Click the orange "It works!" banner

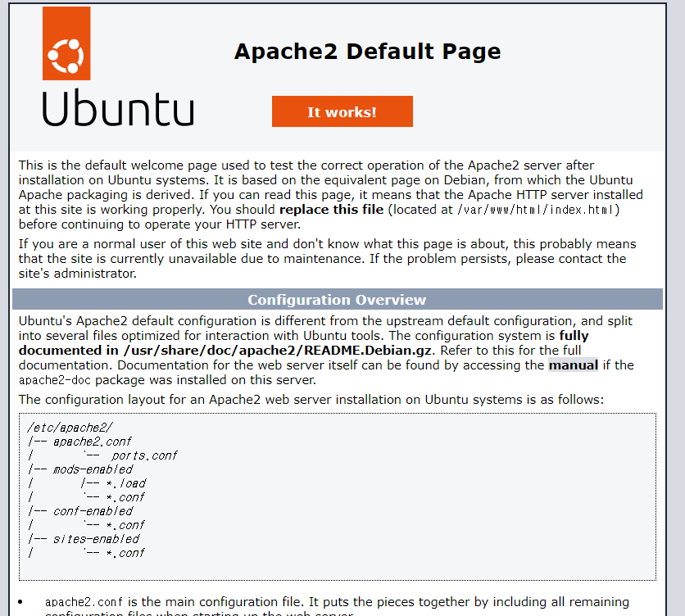342,111
